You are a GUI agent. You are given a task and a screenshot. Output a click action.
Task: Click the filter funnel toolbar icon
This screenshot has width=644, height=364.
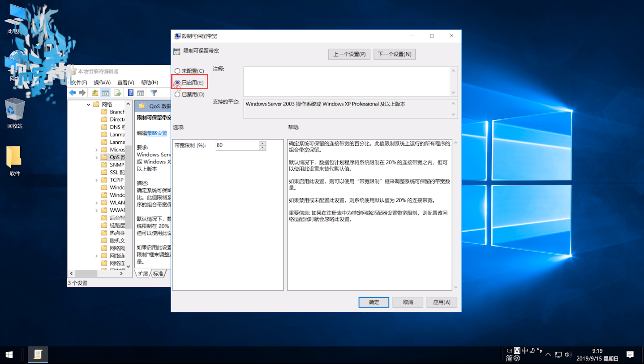tap(154, 93)
